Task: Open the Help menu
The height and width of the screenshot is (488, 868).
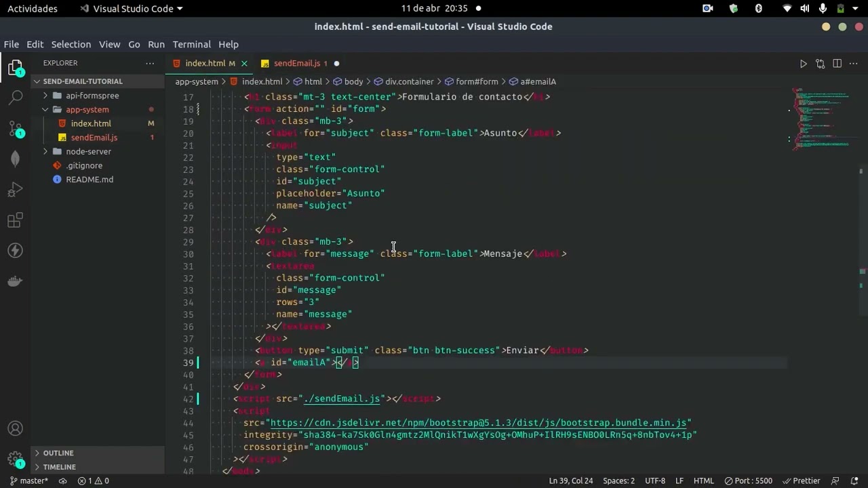Action: click(229, 44)
